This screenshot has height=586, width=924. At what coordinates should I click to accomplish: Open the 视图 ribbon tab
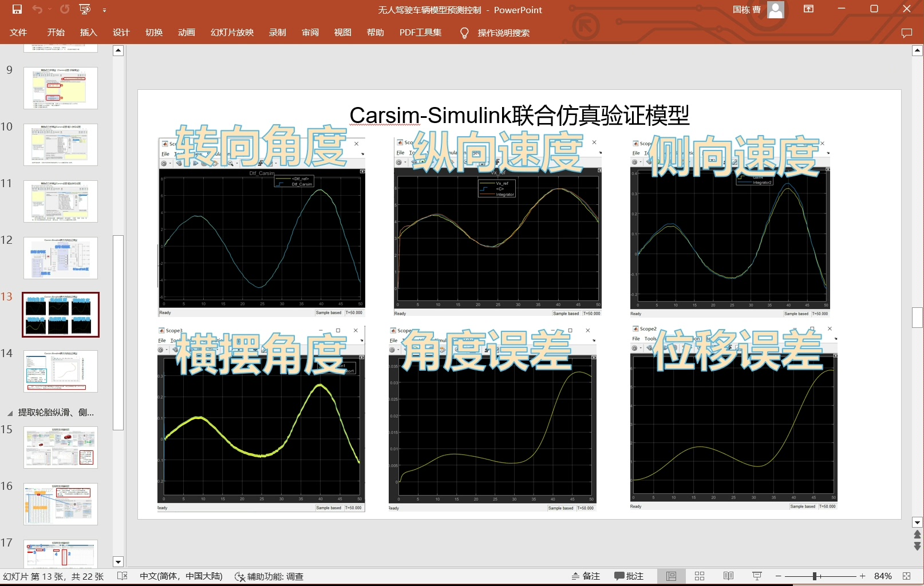[x=343, y=33]
